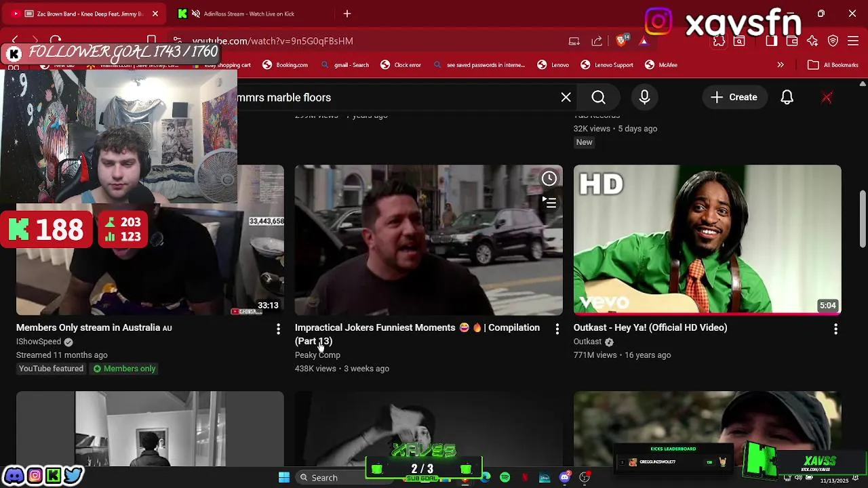The width and height of the screenshot is (868, 488).
Task: Open Impractical Jokers Funniest Moments title
Action: (417, 335)
